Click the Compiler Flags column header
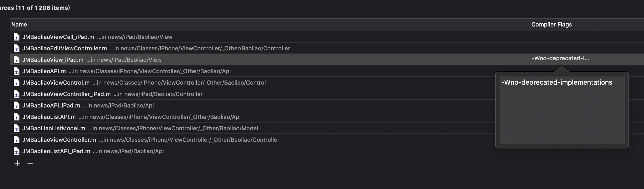 551,25
